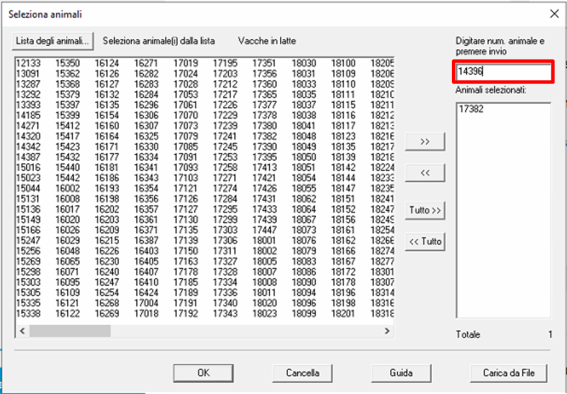The height and width of the screenshot is (394, 567).
Task: Select animal 15350 in the list
Action: click(x=68, y=63)
